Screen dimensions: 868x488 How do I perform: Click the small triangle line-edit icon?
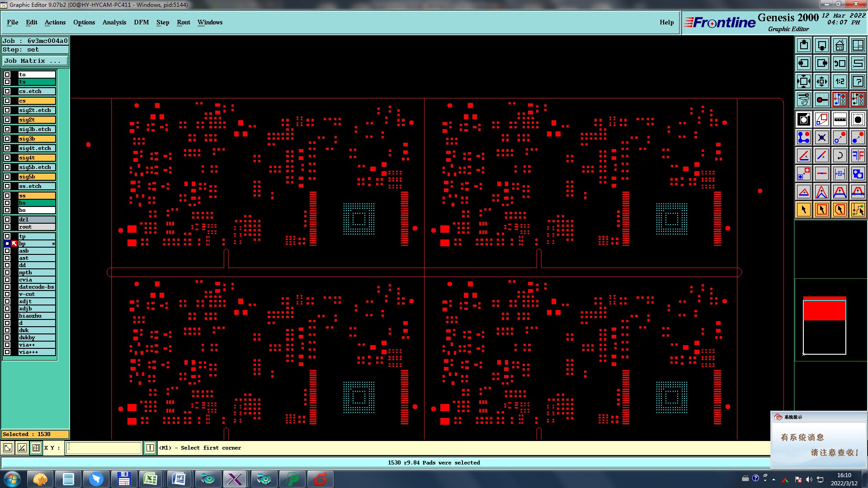point(804,192)
